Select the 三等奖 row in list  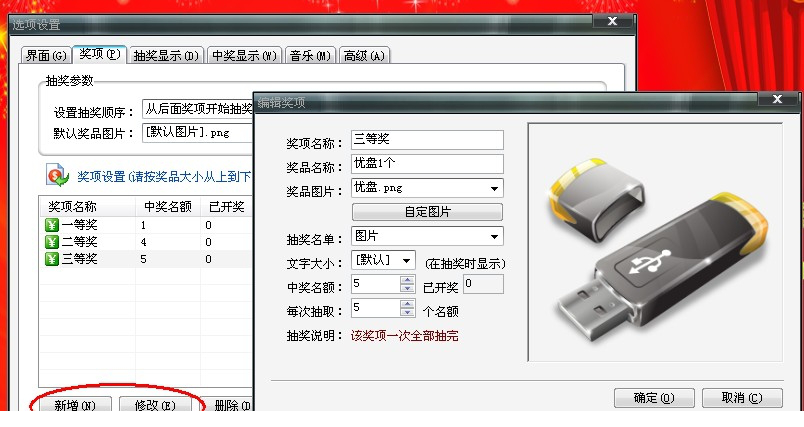click(146, 259)
